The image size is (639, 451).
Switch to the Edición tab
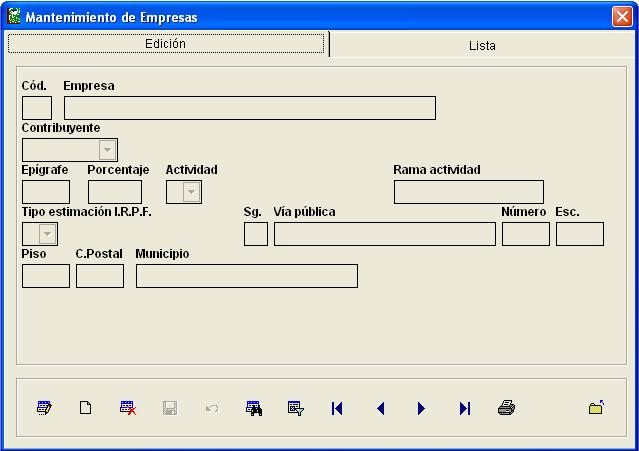166,43
